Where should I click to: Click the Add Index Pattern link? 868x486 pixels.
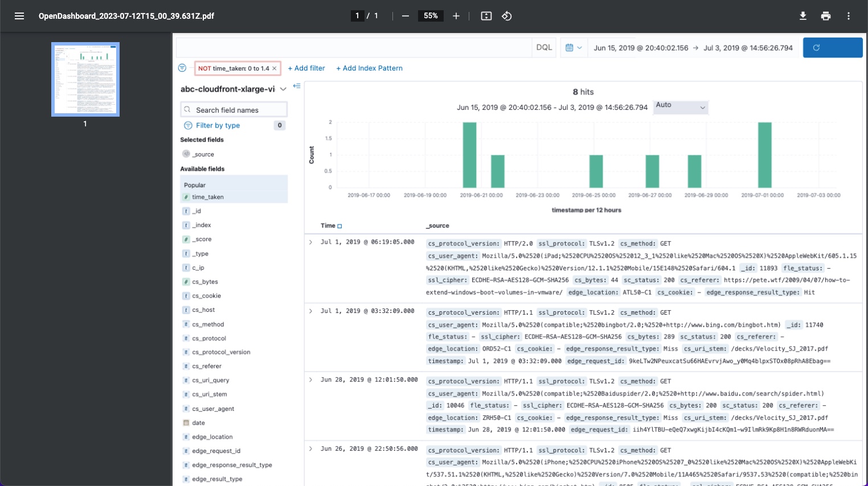369,68
